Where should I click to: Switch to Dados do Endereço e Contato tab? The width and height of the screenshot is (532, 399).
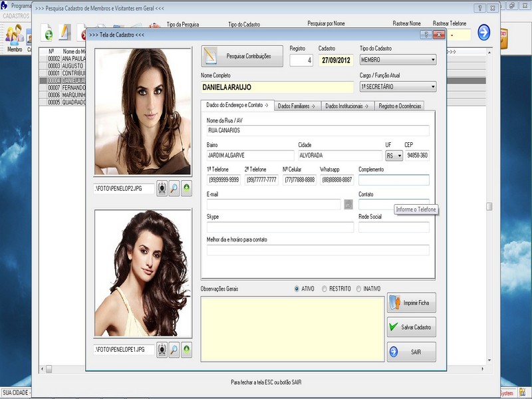coord(237,106)
